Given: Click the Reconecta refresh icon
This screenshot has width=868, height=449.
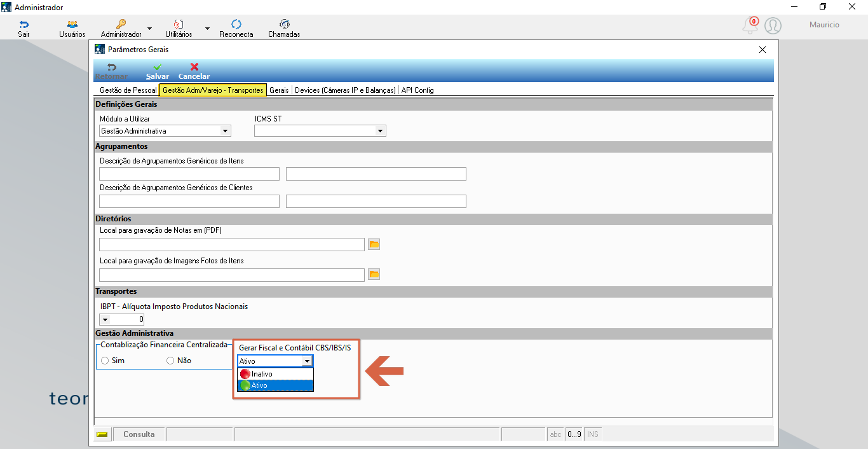Looking at the screenshot, I should [x=236, y=24].
